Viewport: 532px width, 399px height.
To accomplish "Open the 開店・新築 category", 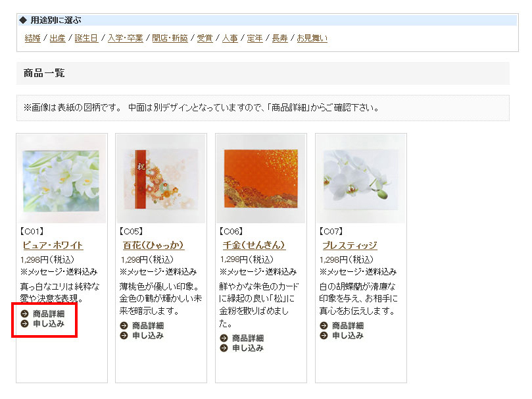I will (x=170, y=38).
